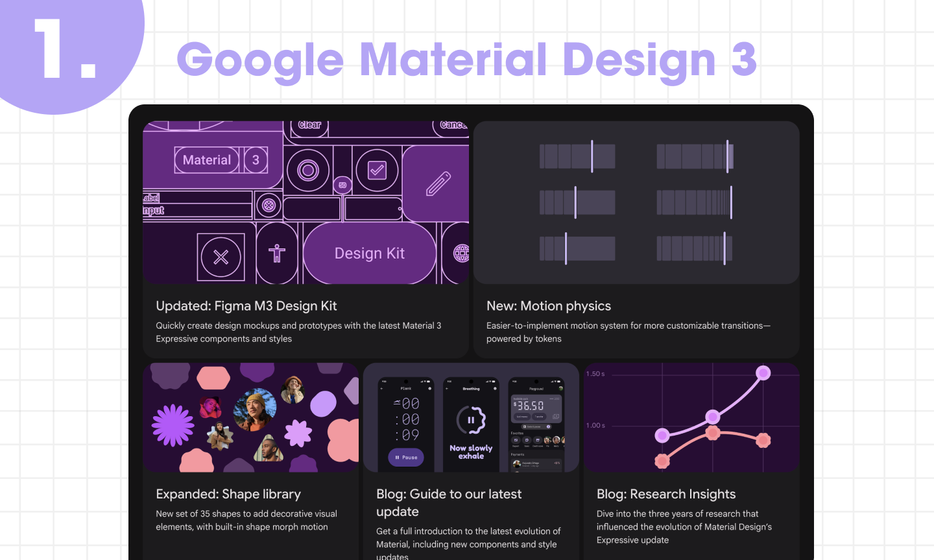This screenshot has width=934, height=560.
Task: Click the Clear chip at the top of Design Kit
Action: (x=311, y=126)
